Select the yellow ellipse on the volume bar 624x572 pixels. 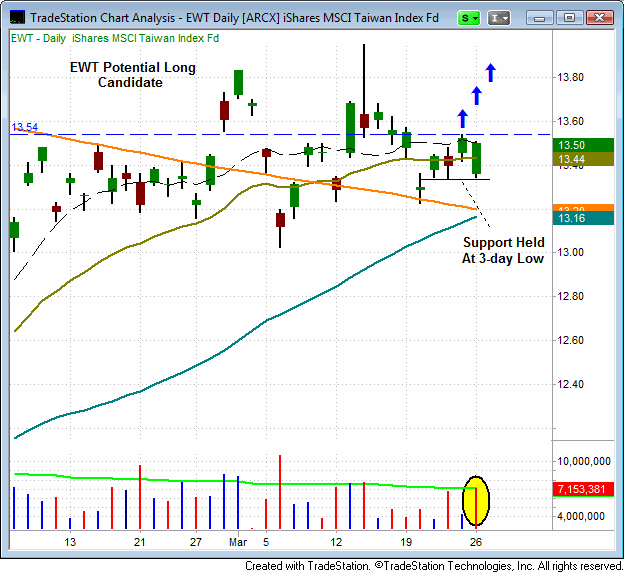point(477,501)
